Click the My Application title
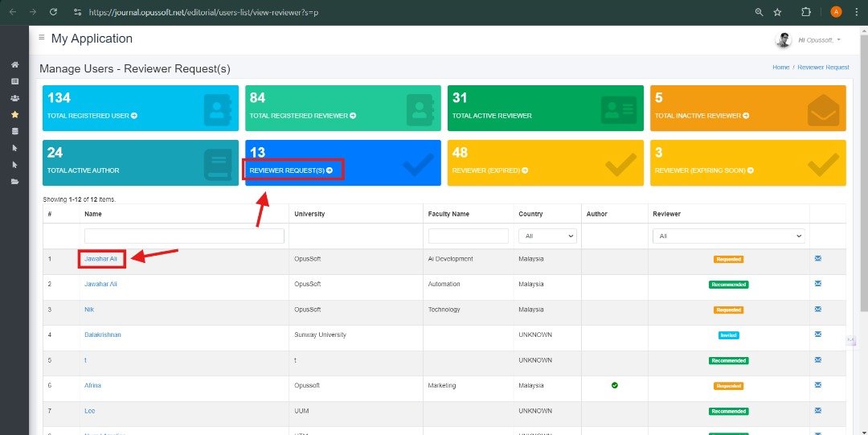Screen dimensions: 868x435 tap(92, 39)
